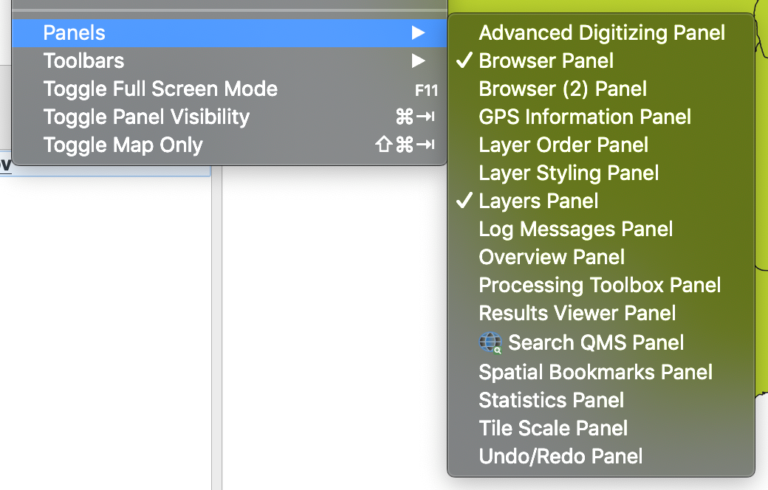Show the GPS Information Panel
Screen dimensions: 768x490
(x=601, y=117)
